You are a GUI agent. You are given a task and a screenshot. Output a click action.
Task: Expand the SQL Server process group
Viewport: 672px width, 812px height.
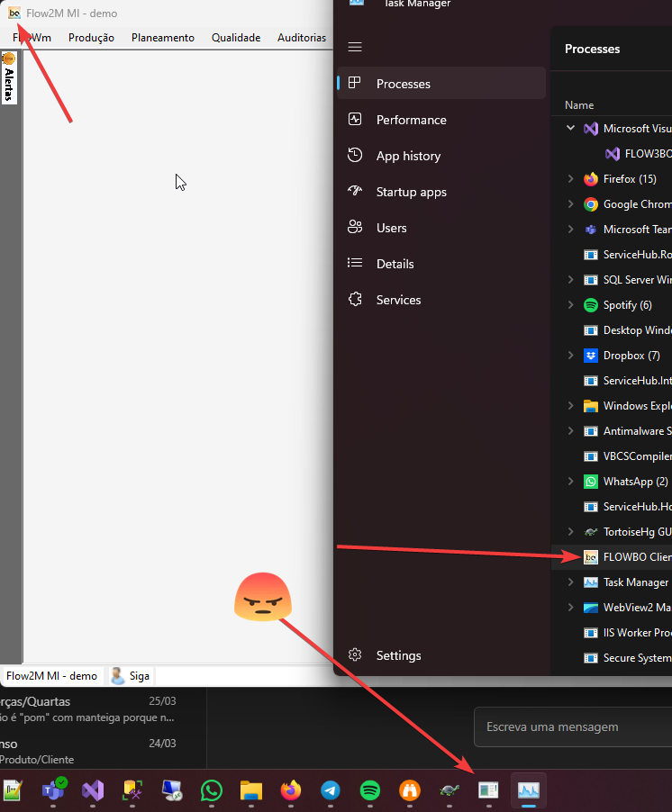pos(570,280)
